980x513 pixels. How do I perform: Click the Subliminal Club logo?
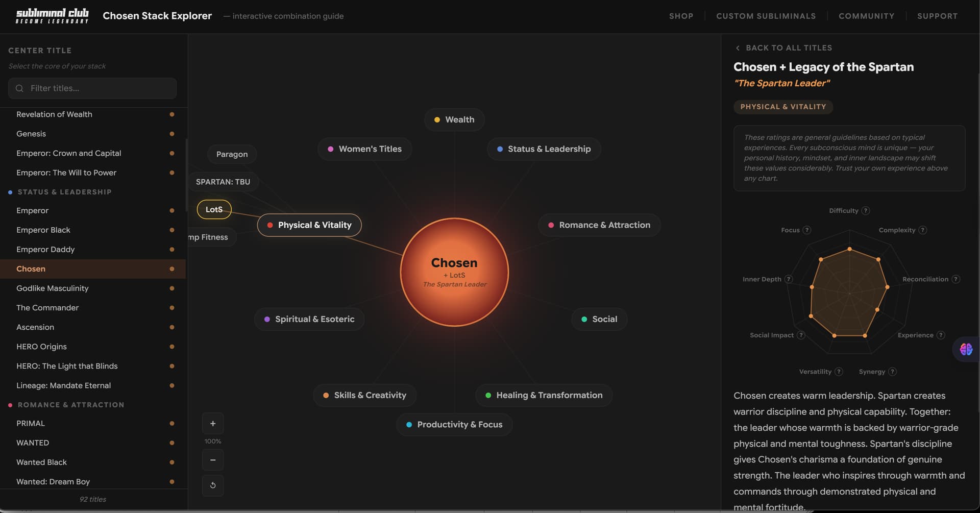coord(52,16)
